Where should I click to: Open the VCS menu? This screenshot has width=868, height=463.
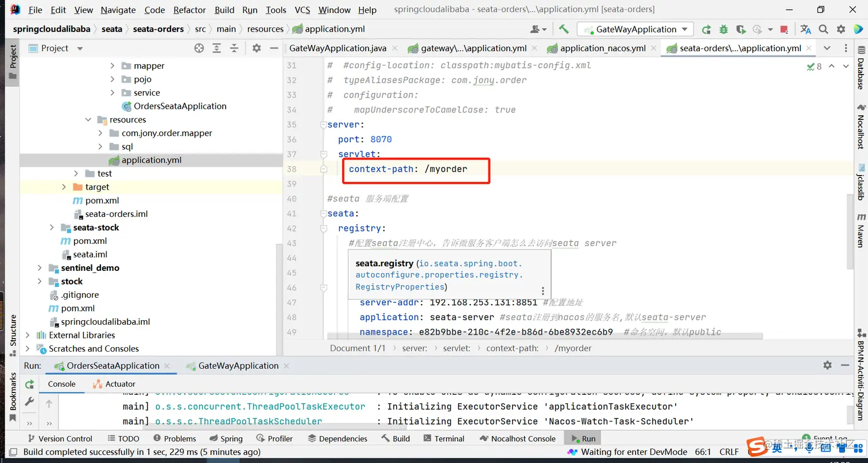[x=303, y=10]
